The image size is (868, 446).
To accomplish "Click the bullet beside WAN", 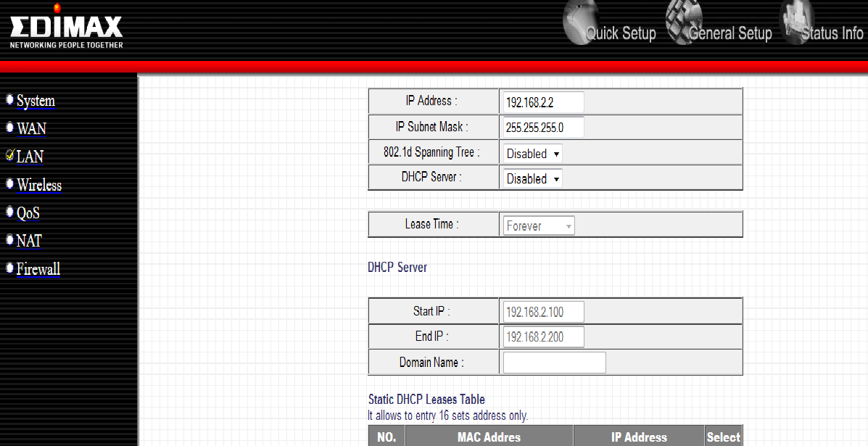I will click(9, 127).
